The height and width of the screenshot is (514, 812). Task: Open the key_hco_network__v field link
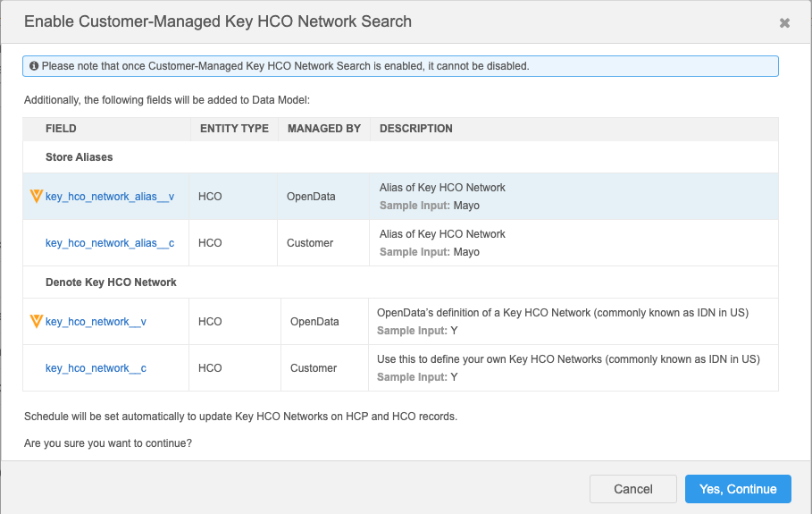point(96,322)
